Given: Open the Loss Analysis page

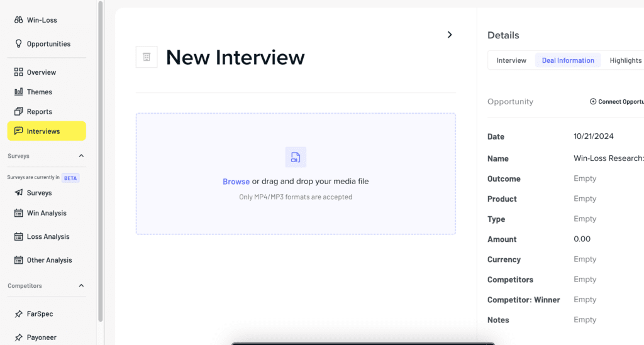Looking at the screenshot, I should point(48,237).
